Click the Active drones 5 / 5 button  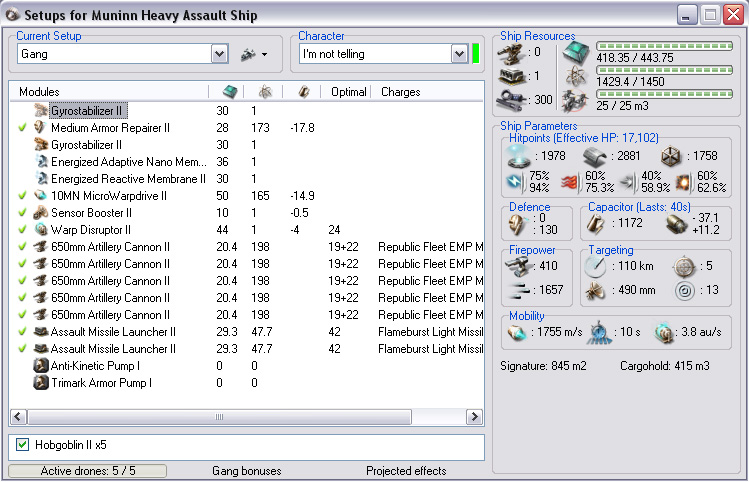pos(87,471)
